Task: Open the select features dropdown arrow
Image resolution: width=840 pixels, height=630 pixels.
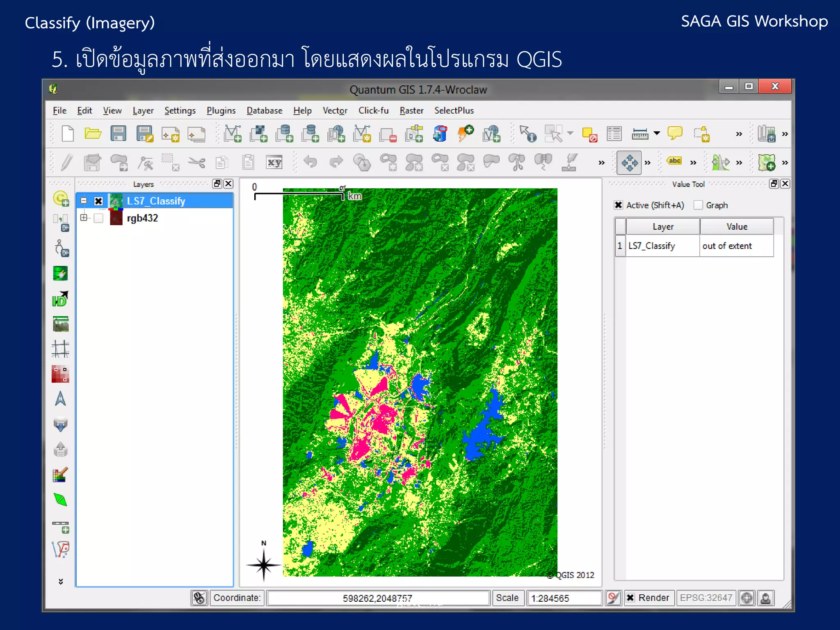Action: click(x=570, y=133)
